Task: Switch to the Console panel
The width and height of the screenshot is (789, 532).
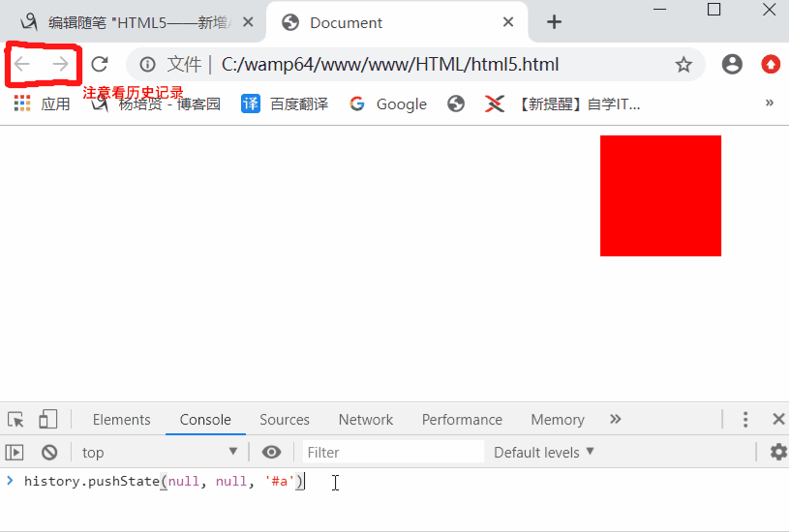Action: (x=205, y=420)
